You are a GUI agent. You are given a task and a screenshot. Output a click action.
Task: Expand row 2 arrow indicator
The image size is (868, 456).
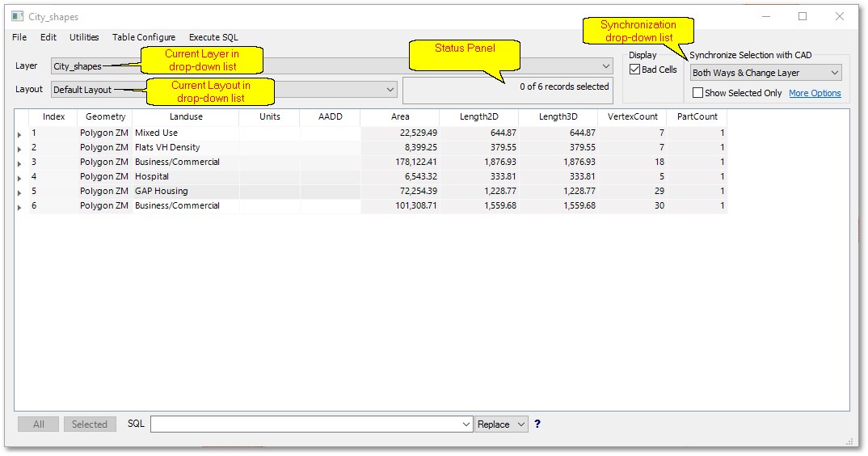click(19, 149)
